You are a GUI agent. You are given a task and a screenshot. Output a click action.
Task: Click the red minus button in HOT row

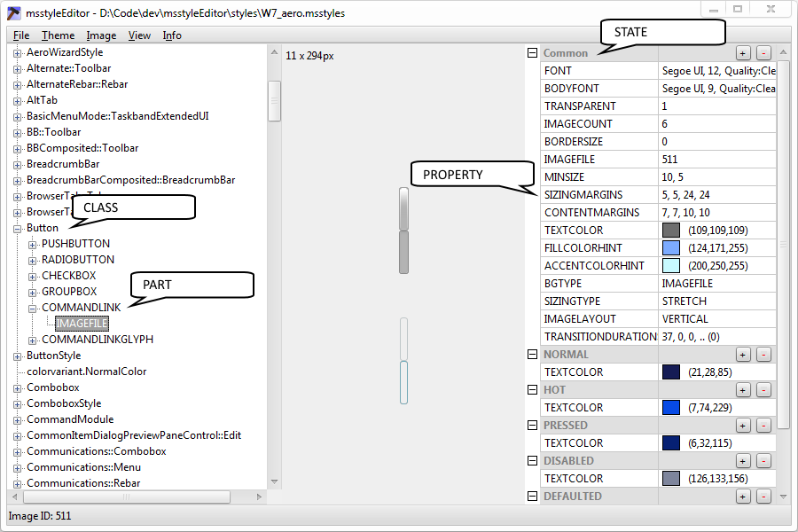coord(764,390)
